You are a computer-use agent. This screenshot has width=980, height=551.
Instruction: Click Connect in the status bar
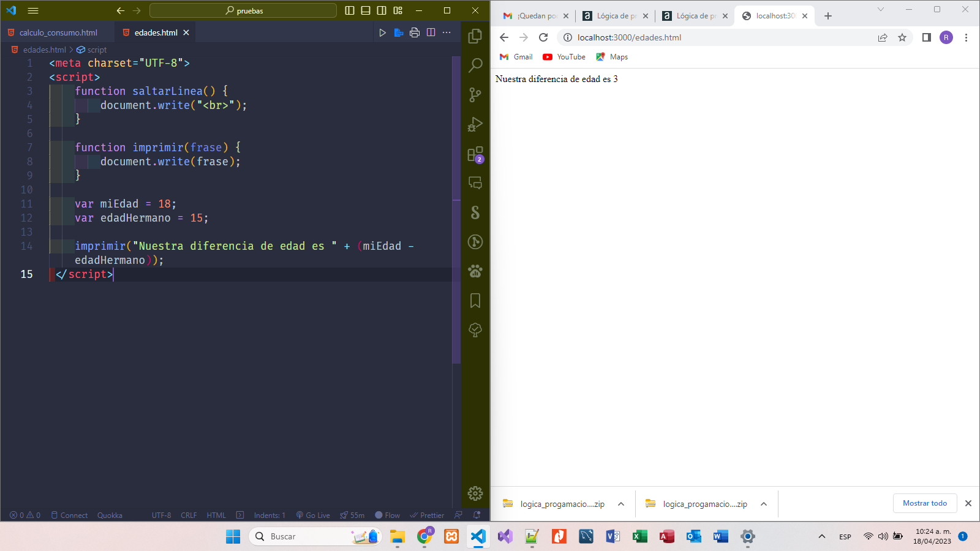69,515
